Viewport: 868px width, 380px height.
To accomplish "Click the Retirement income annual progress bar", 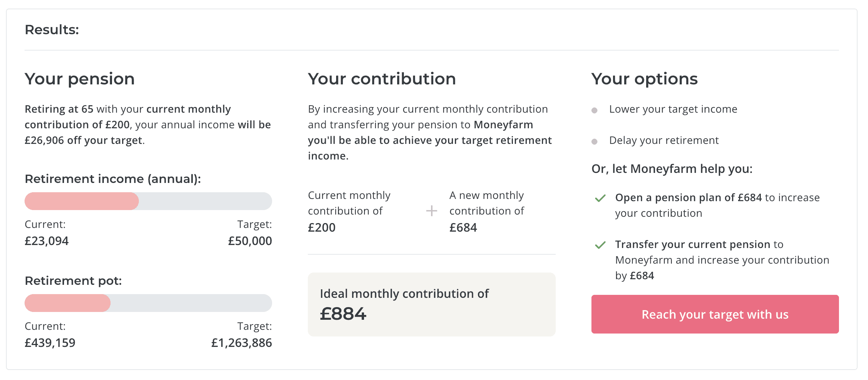I will [148, 201].
